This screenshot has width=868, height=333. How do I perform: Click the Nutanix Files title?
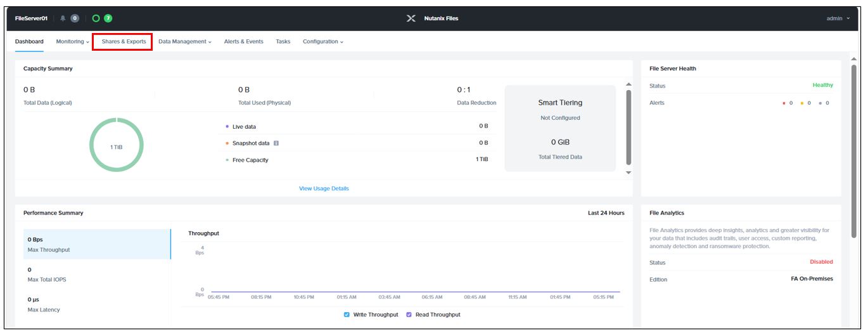[441, 18]
